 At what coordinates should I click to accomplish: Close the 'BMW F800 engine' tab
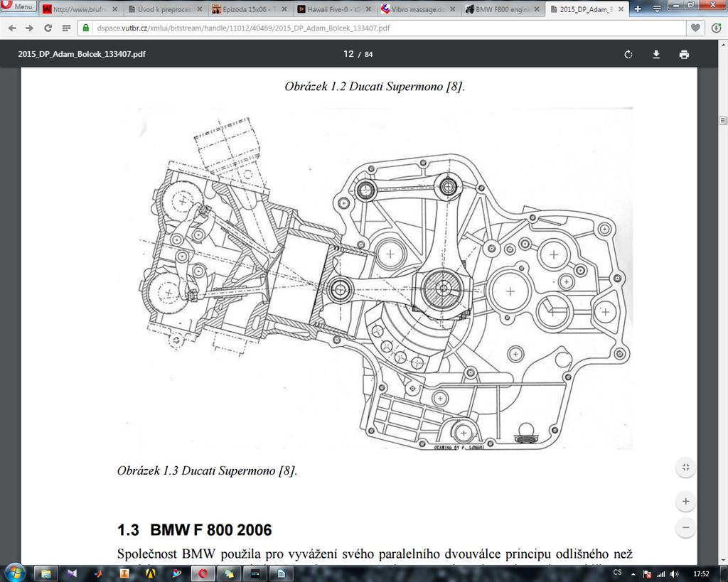(x=536, y=9)
